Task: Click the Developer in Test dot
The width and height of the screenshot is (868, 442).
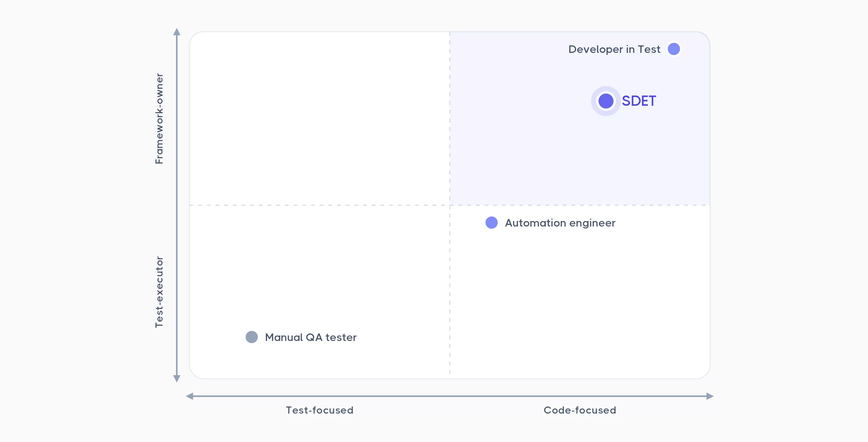Action: tap(673, 49)
